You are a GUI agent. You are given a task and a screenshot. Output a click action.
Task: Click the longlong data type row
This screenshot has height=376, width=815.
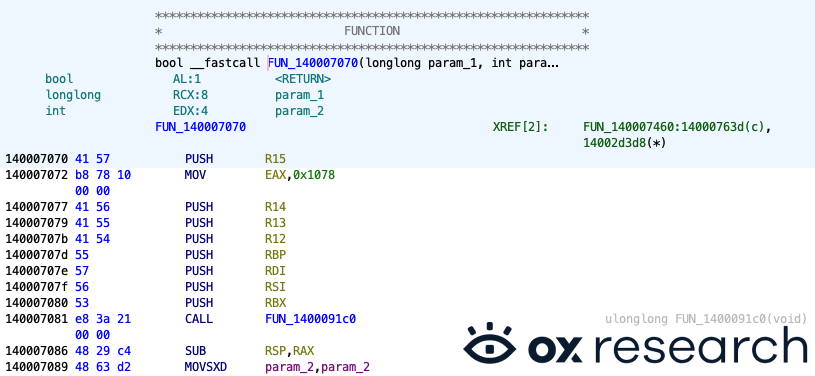point(73,96)
